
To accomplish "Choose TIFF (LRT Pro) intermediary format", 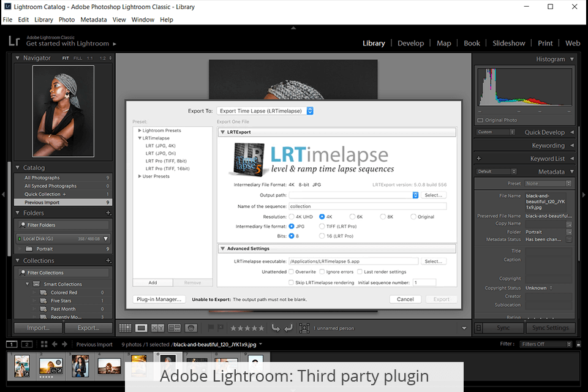I will pos(322,226).
